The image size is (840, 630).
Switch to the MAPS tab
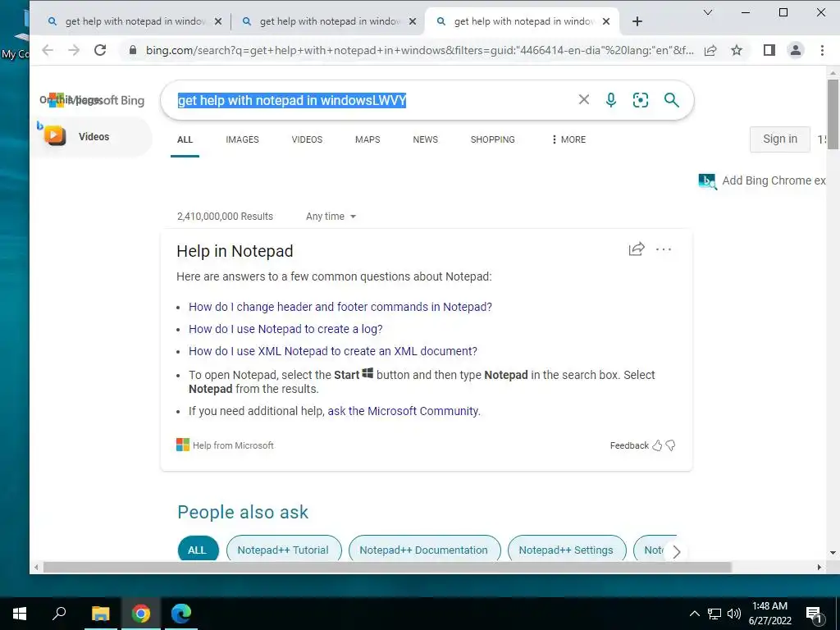(x=367, y=139)
